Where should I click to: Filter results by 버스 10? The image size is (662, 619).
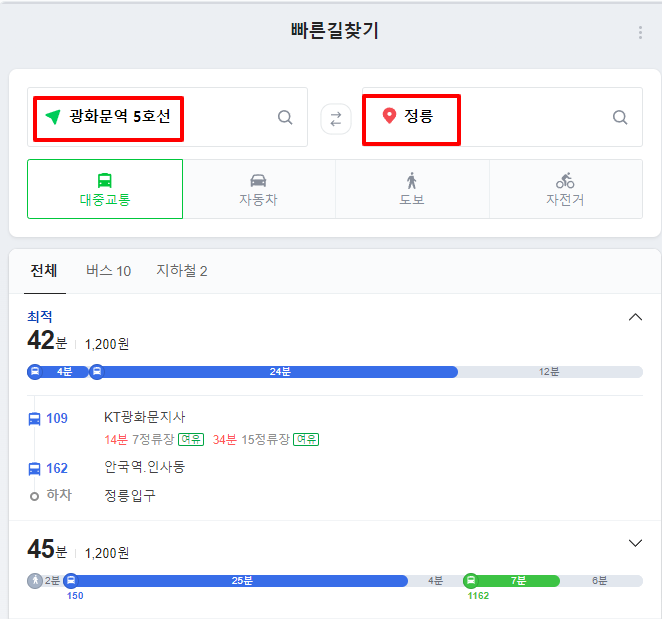(109, 271)
